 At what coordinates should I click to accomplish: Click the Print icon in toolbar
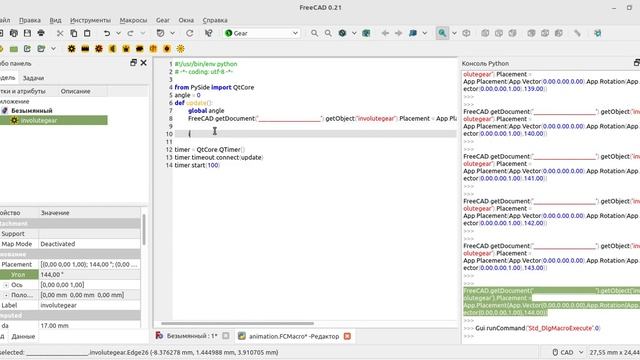click(41, 33)
